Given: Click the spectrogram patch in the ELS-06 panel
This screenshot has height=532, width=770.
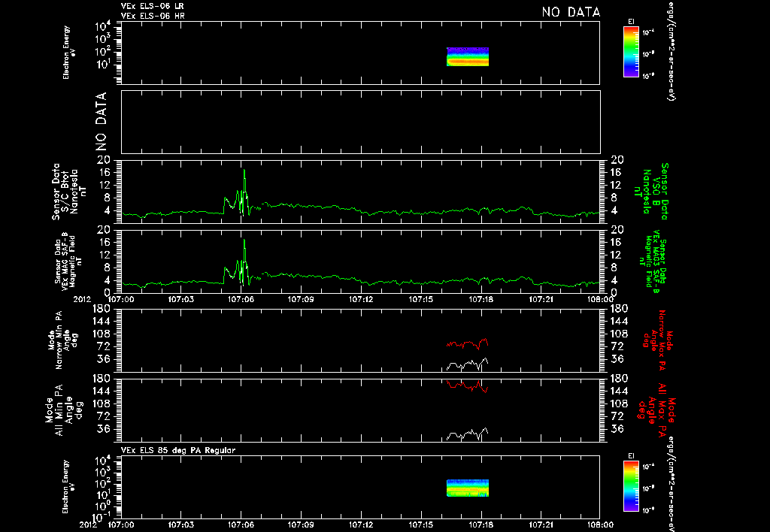Looking at the screenshot, I should [x=468, y=56].
